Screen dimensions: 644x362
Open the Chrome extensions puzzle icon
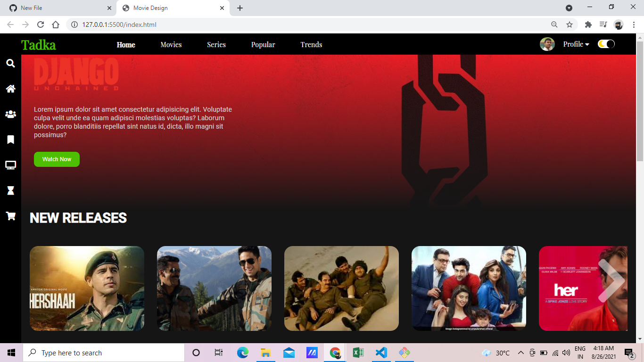click(x=588, y=25)
